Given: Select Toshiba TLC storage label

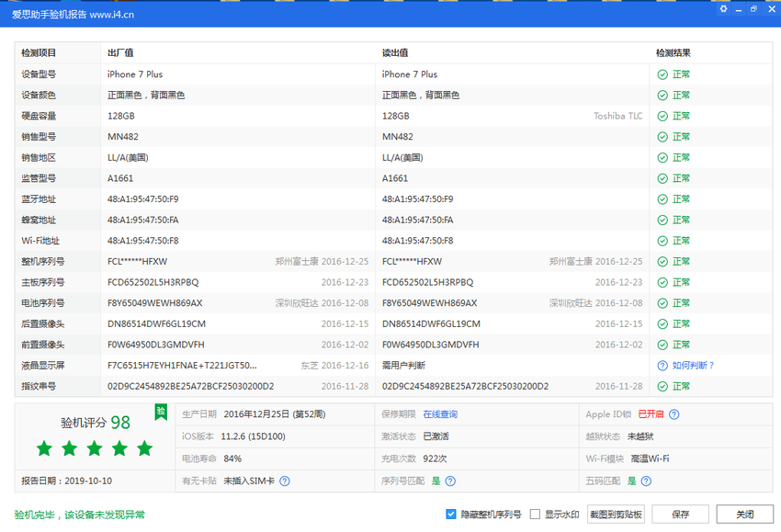Looking at the screenshot, I should point(618,116).
